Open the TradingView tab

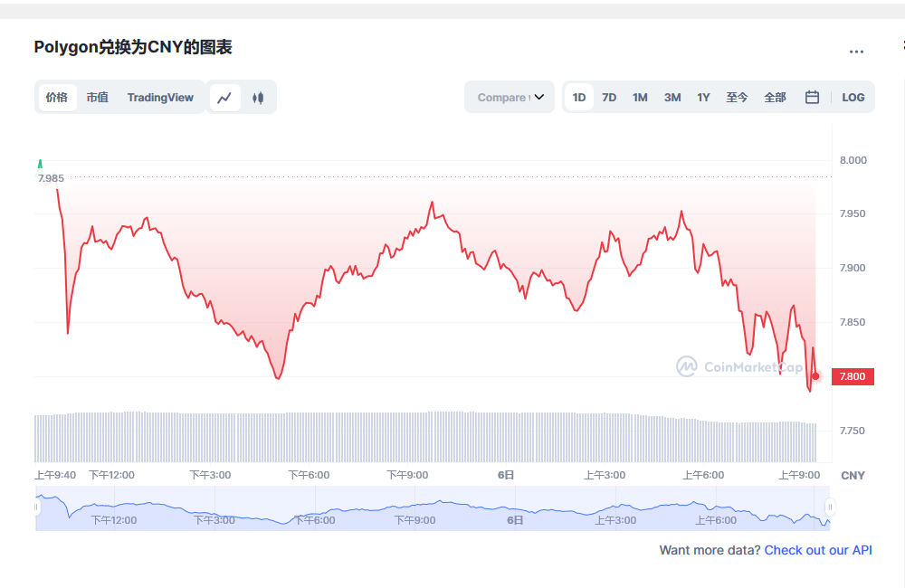point(160,98)
